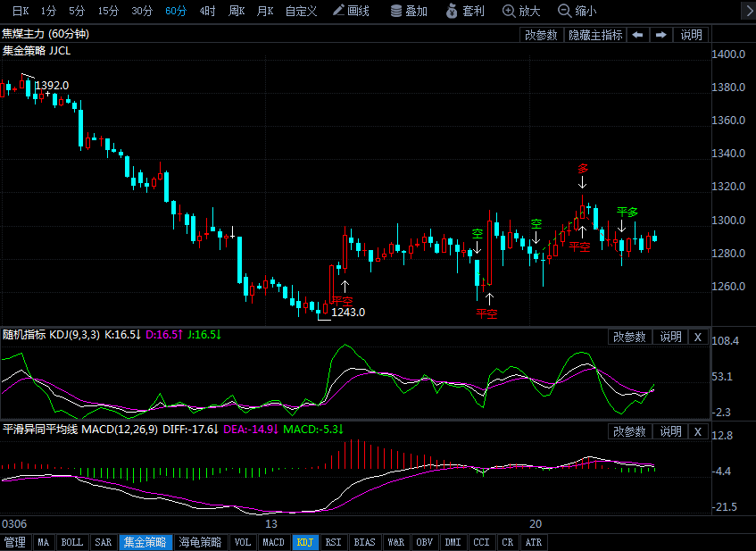
Task: Select RSI indicator tab
Action: pos(333,542)
